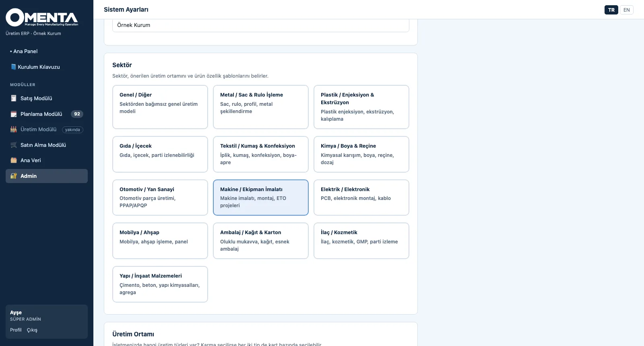The width and height of the screenshot is (644, 346).
Task: Log out via Çıkış link
Action: 32,330
